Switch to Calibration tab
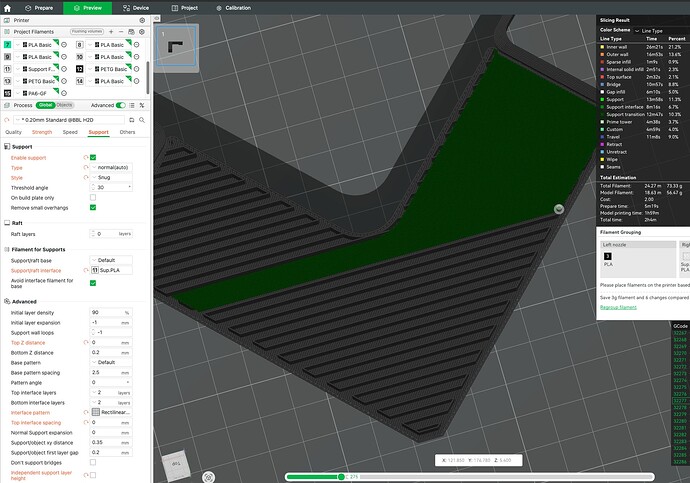 click(234, 8)
